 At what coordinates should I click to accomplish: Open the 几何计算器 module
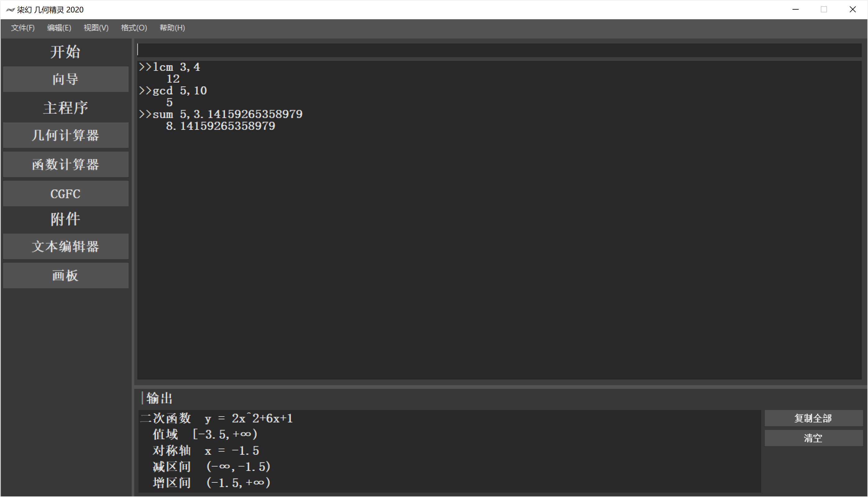coord(66,135)
